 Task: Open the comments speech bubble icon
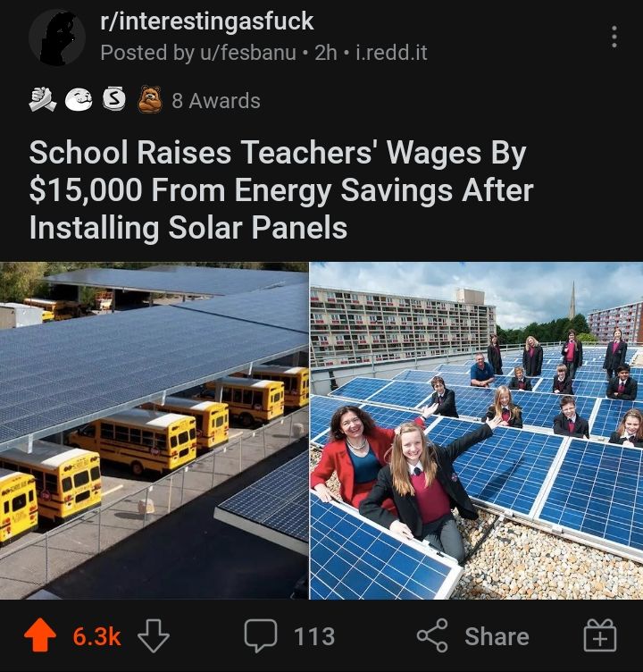point(261,635)
